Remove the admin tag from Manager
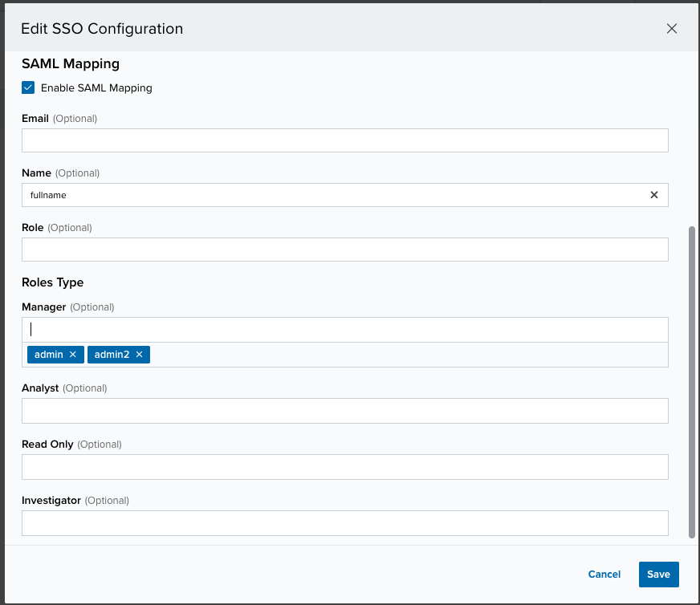The image size is (700, 605). coord(73,355)
